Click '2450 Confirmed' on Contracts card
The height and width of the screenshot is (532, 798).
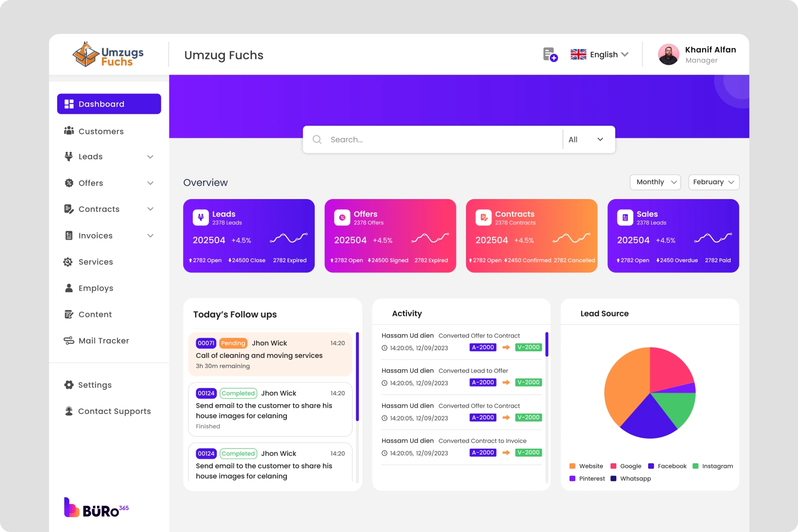(x=528, y=260)
